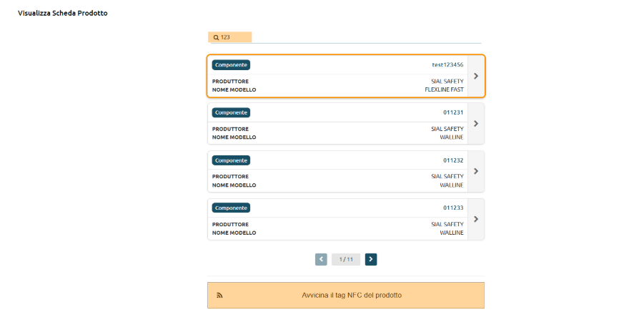644x325 pixels.
Task: Go to the next results page
Action: [371, 259]
